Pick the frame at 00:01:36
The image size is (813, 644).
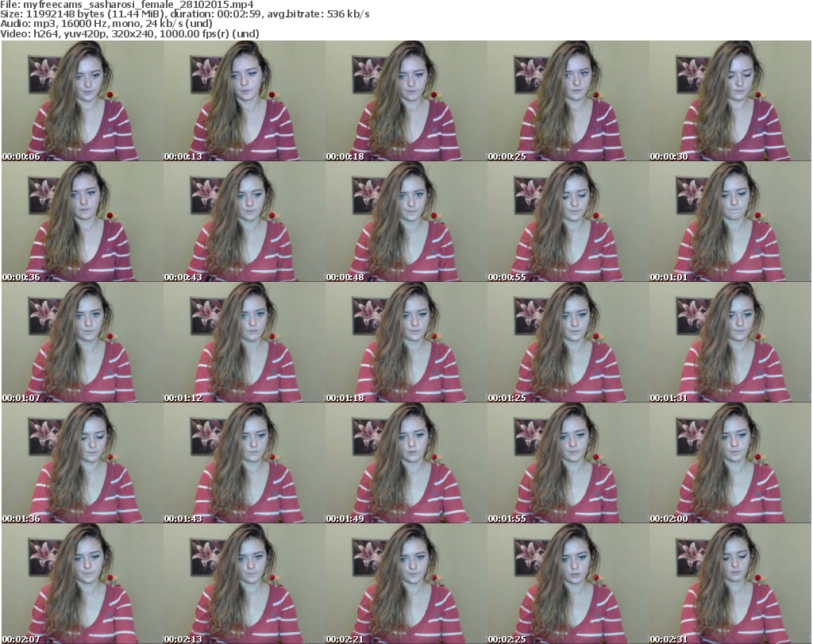[83, 463]
